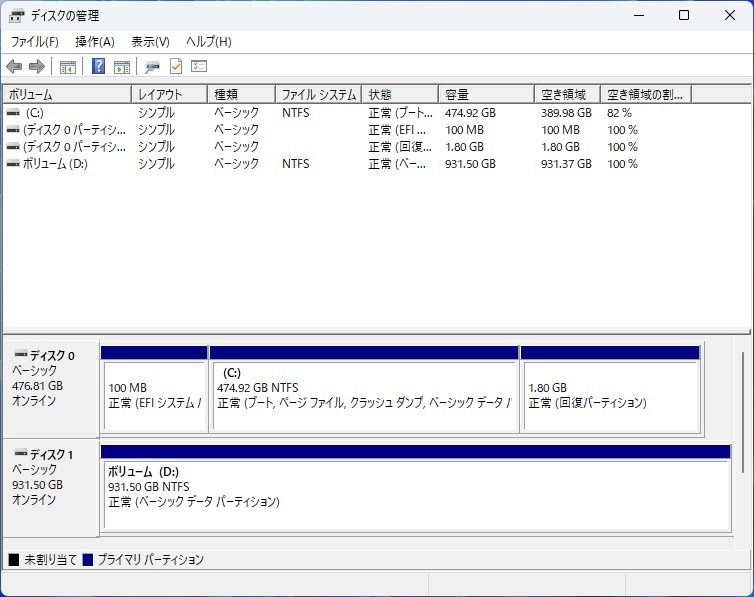Click the vertical scrollbar in disk pane
Screen dimensions: 754x597
click(x=742, y=410)
